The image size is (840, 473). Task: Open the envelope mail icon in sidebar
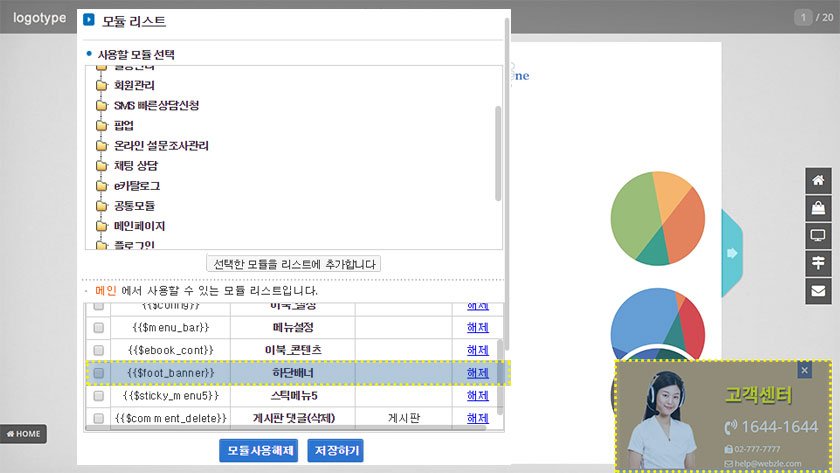tap(819, 291)
